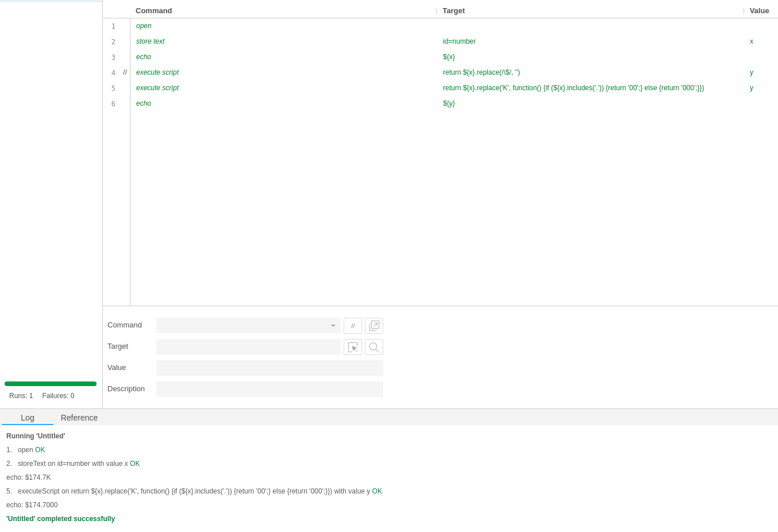Click the green test run progress bar

[x=51, y=384]
